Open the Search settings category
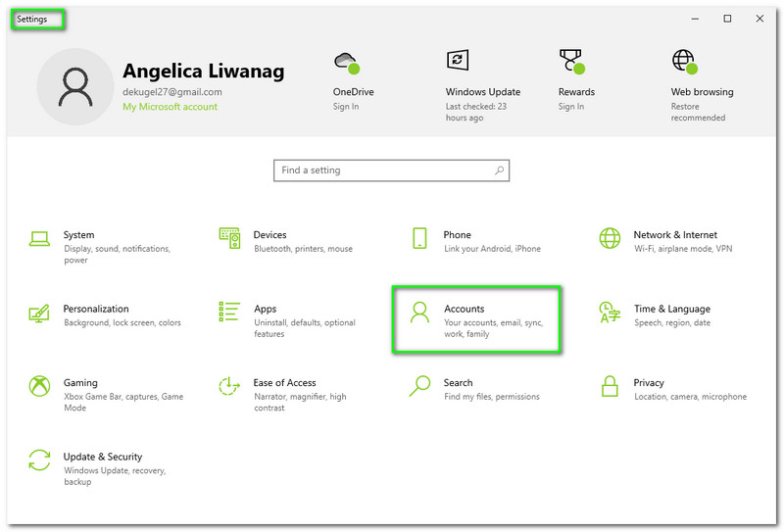The height and width of the screenshot is (532, 784). (x=458, y=383)
